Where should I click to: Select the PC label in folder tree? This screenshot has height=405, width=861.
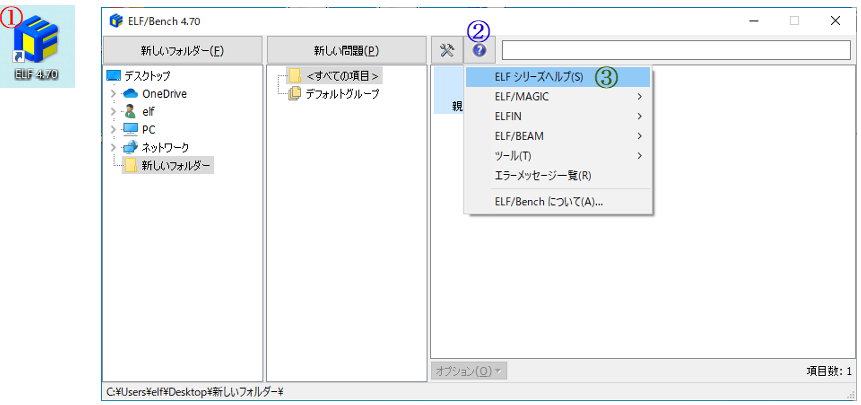pyautogui.click(x=148, y=130)
